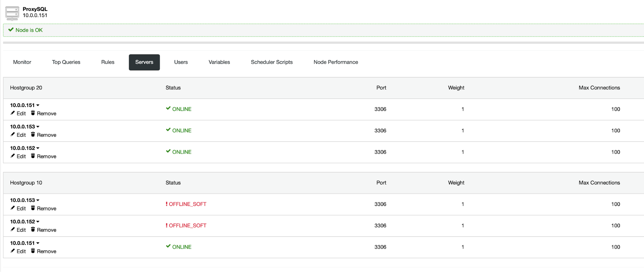
Task: Click Status column header in Hostgroup 20
Action: 173,88
